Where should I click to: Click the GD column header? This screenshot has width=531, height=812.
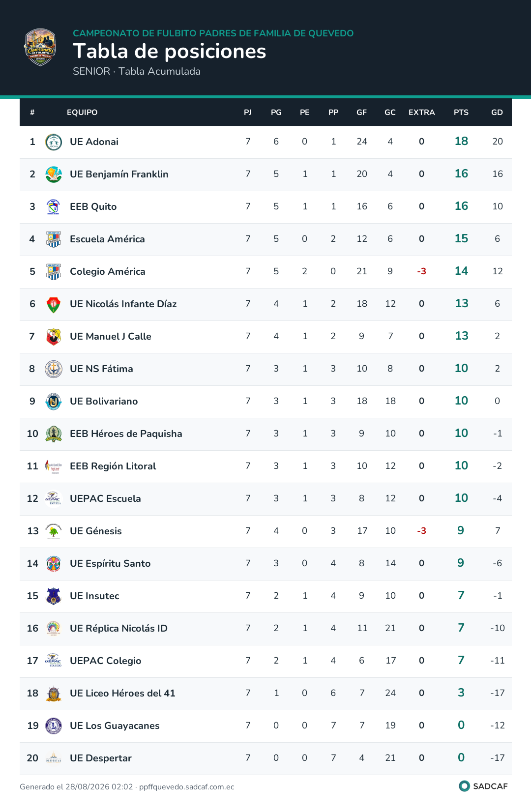(497, 112)
